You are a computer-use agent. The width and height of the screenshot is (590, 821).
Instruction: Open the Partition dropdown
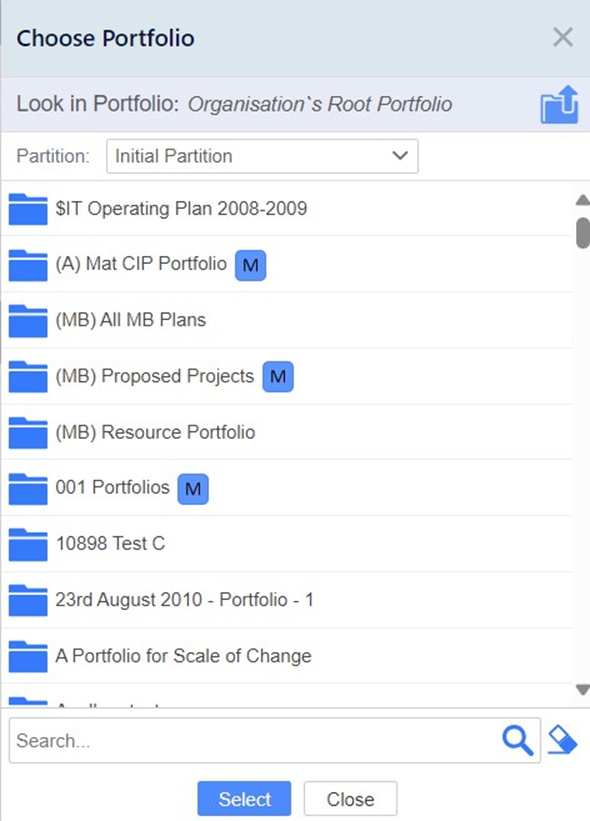tap(262, 156)
